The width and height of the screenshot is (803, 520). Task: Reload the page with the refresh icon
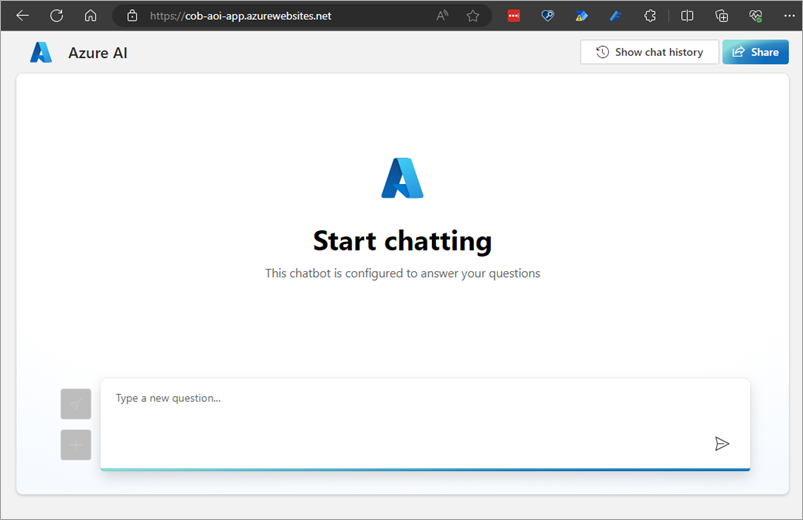click(56, 16)
